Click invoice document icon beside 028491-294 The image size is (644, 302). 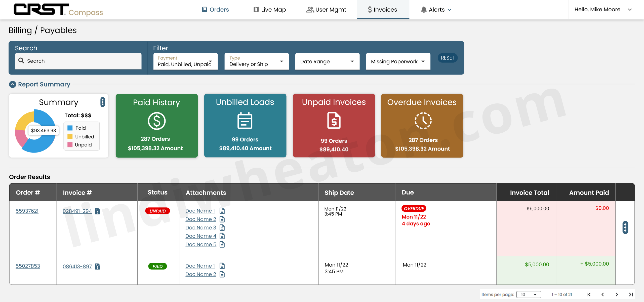[x=97, y=211]
